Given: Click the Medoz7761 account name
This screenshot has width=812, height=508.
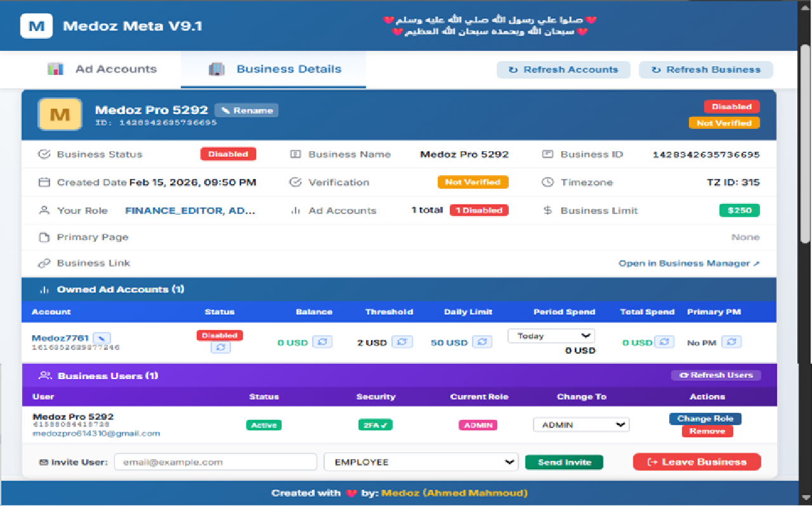Looking at the screenshot, I should [61, 338].
